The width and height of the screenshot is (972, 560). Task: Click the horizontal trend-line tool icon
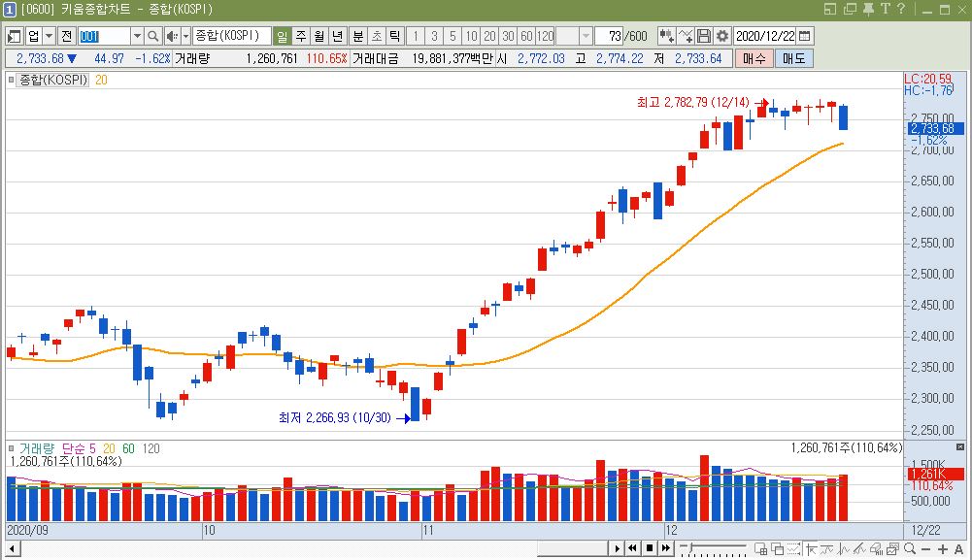coord(826,549)
